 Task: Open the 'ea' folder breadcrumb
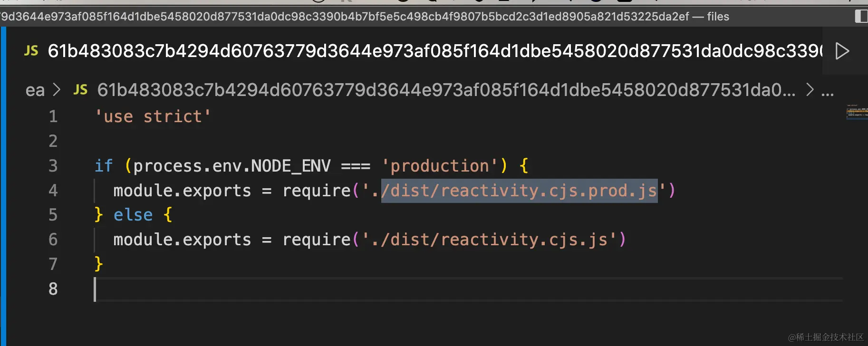[35, 90]
